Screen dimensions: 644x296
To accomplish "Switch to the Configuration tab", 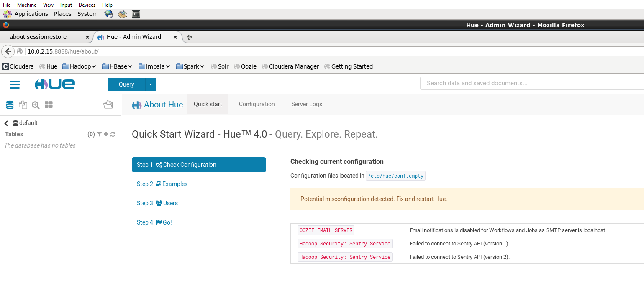I will pos(257,104).
